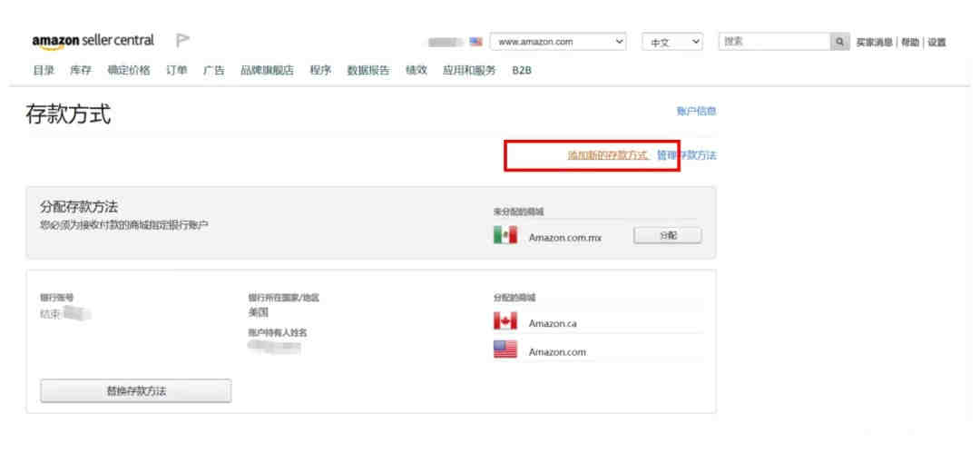The height and width of the screenshot is (463, 980).
Task: Open the B2B menu
Action: point(522,72)
